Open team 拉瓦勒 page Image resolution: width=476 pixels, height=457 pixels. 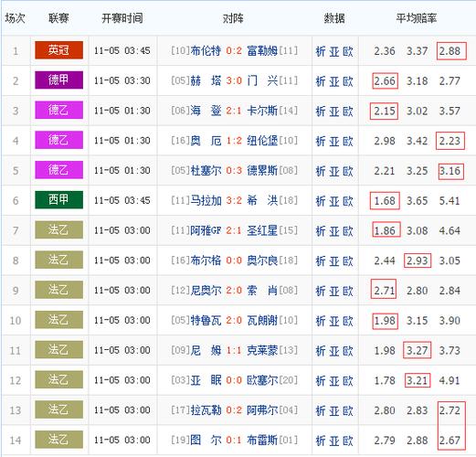pos(206,410)
